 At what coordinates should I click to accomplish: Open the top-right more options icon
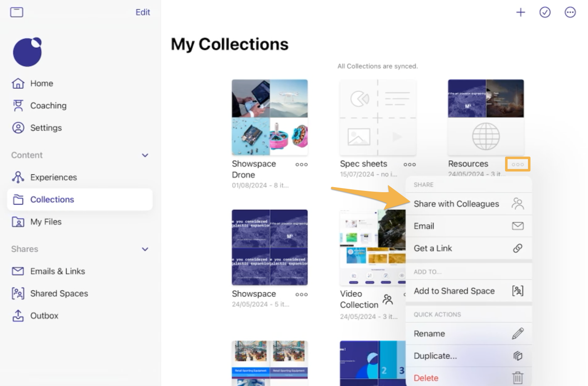[x=570, y=12]
